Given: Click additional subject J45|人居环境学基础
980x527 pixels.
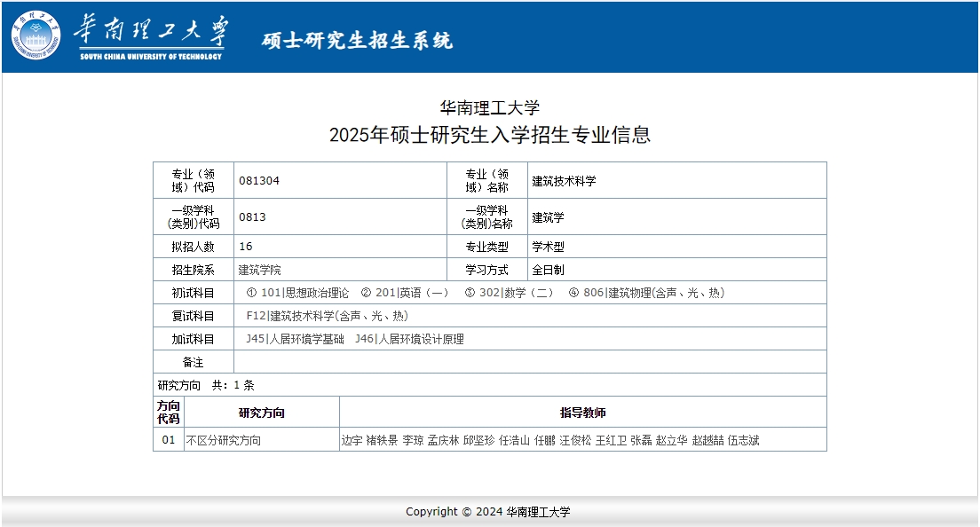Looking at the screenshot, I should point(295,339).
